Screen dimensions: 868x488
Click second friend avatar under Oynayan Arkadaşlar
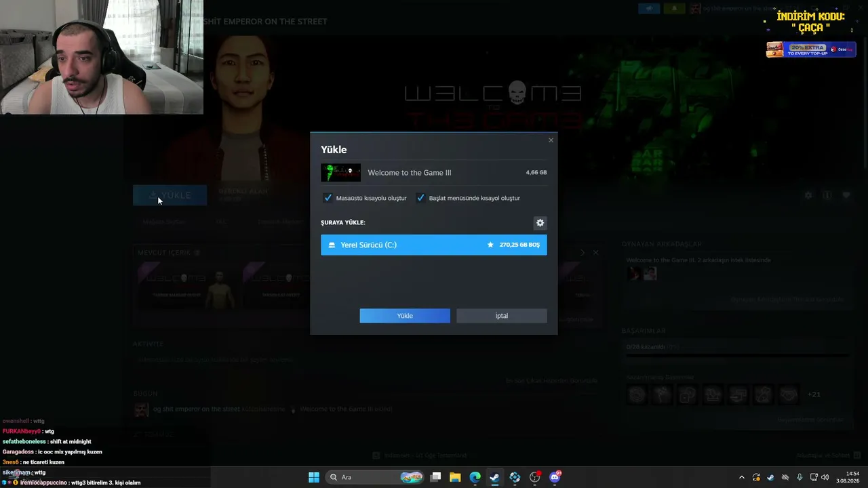[650, 273]
